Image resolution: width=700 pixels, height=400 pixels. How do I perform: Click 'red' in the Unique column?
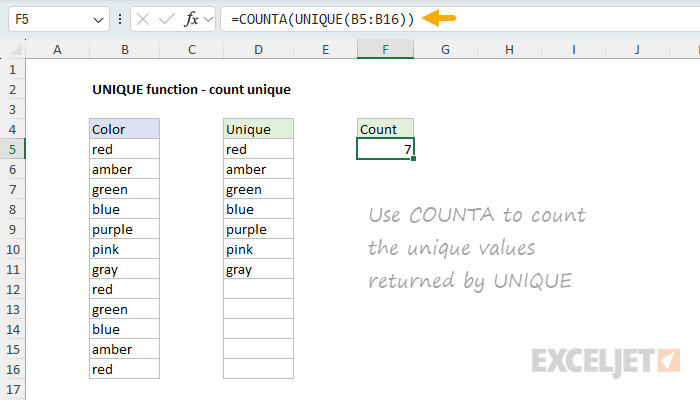point(258,149)
